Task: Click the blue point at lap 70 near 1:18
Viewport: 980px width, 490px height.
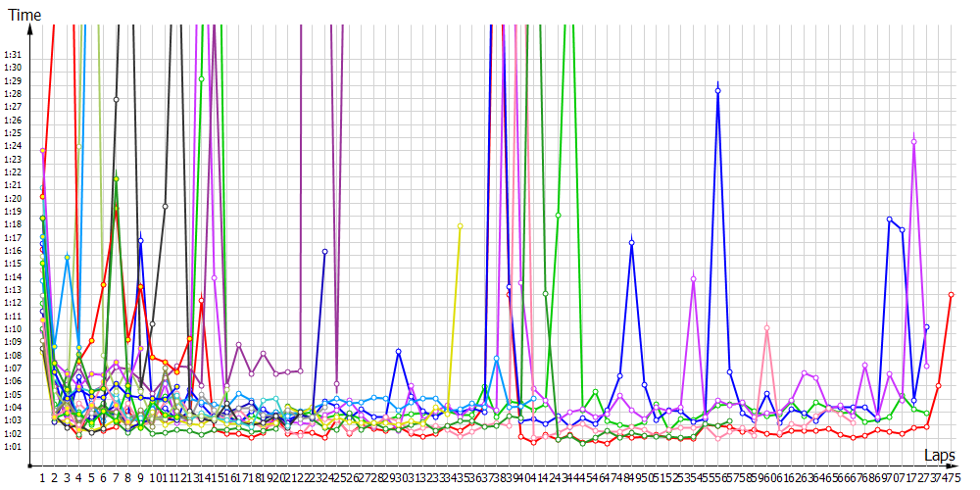Action: pyautogui.click(x=889, y=220)
